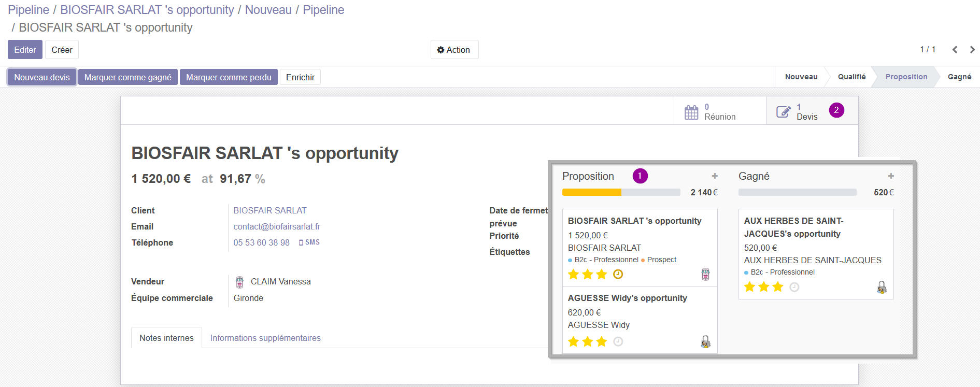980x387 pixels.
Task: Click the Créer button
Action: click(x=62, y=50)
